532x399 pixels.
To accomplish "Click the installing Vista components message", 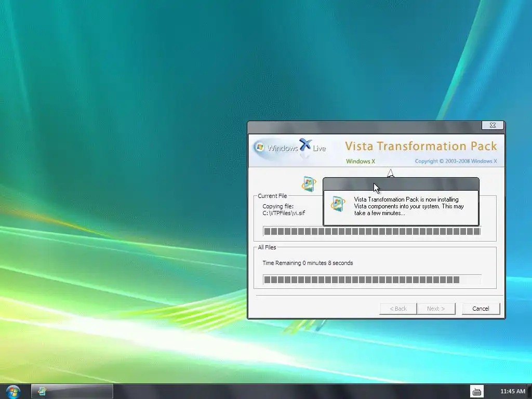I will [x=408, y=206].
